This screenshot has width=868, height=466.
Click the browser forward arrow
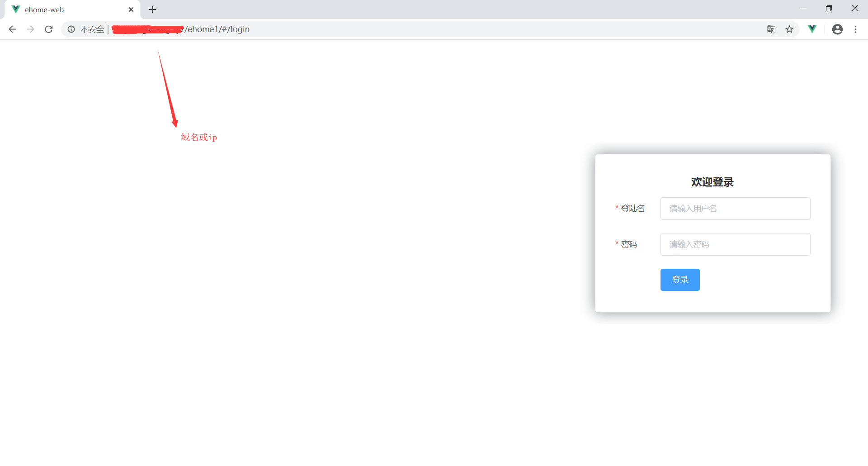[30, 29]
